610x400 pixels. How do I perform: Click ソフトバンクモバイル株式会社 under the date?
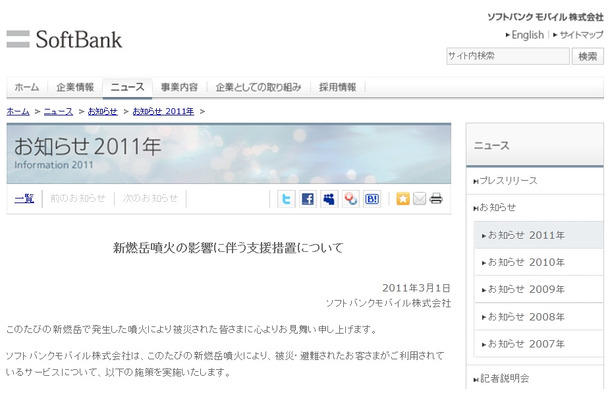pos(388,303)
